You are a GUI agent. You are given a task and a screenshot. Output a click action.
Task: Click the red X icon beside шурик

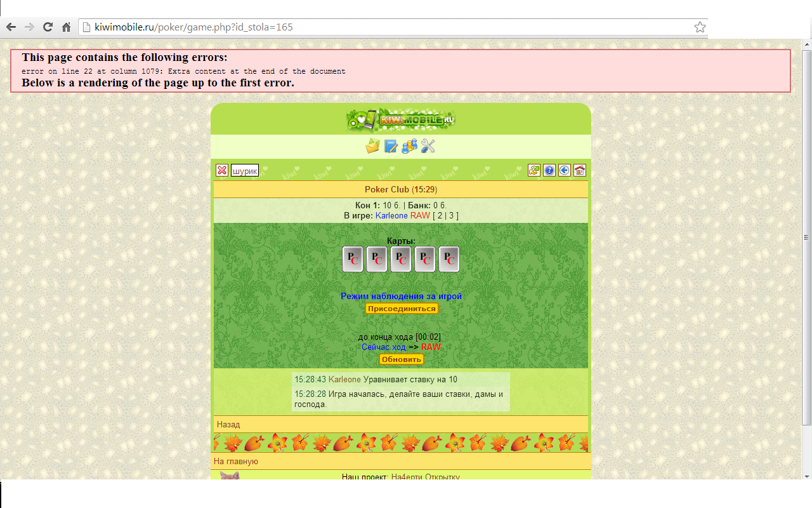click(x=222, y=170)
